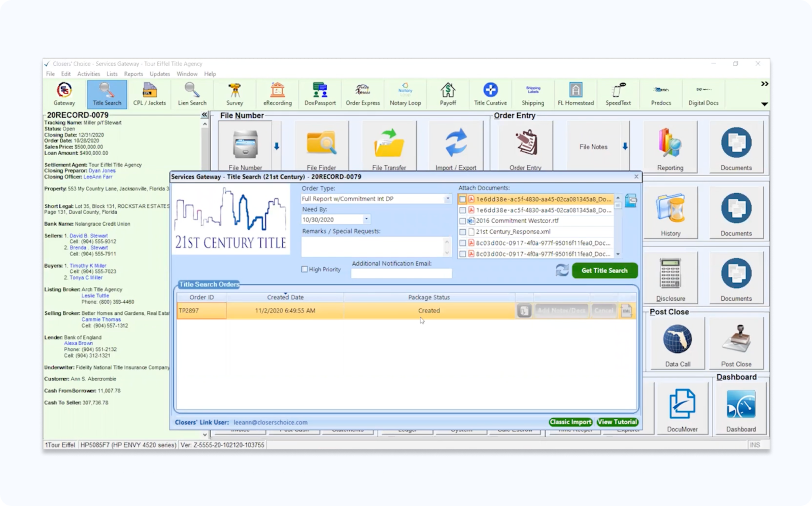
Task: Open the Activities menu
Action: point(88,74)
